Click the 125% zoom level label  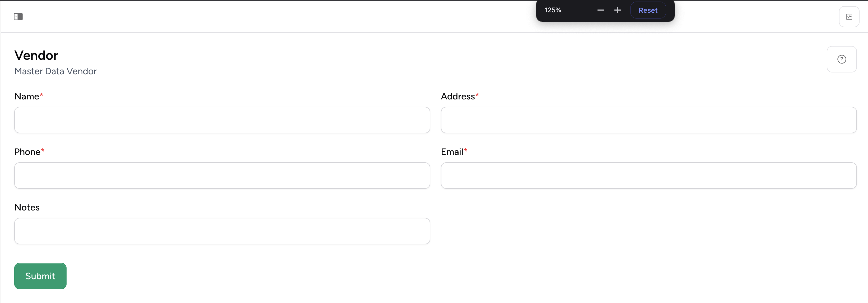click(552, 10)
